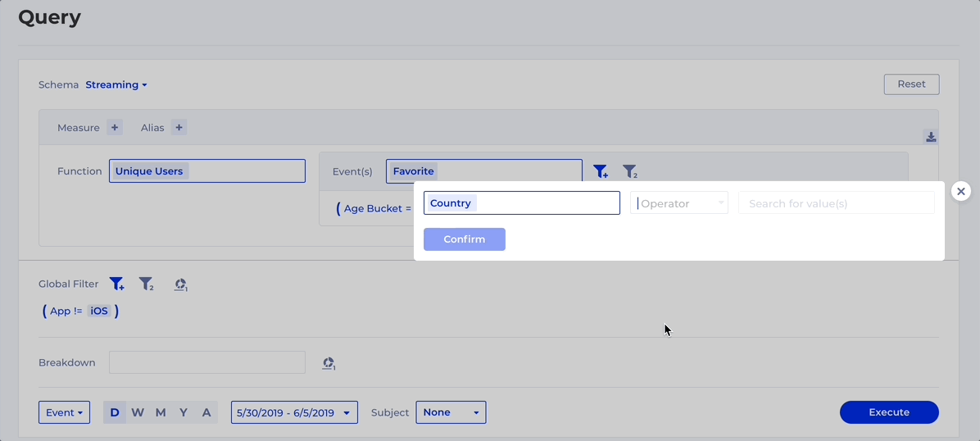Click the Country tag in popup

click(x=451, y=203)
